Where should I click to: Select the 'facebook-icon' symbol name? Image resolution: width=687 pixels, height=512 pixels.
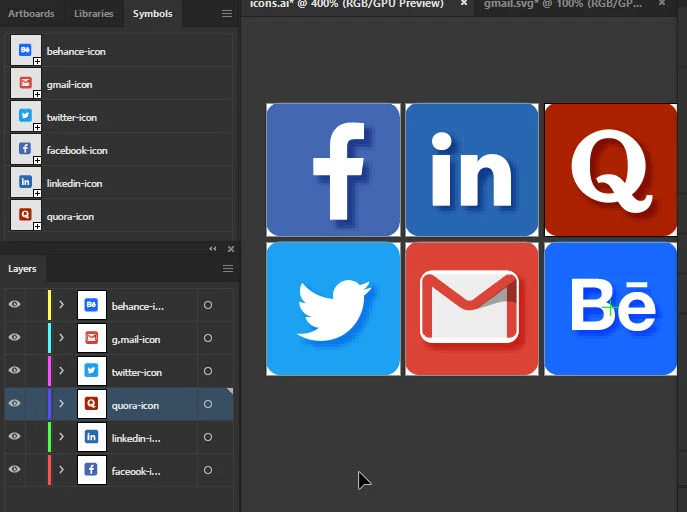77,151
